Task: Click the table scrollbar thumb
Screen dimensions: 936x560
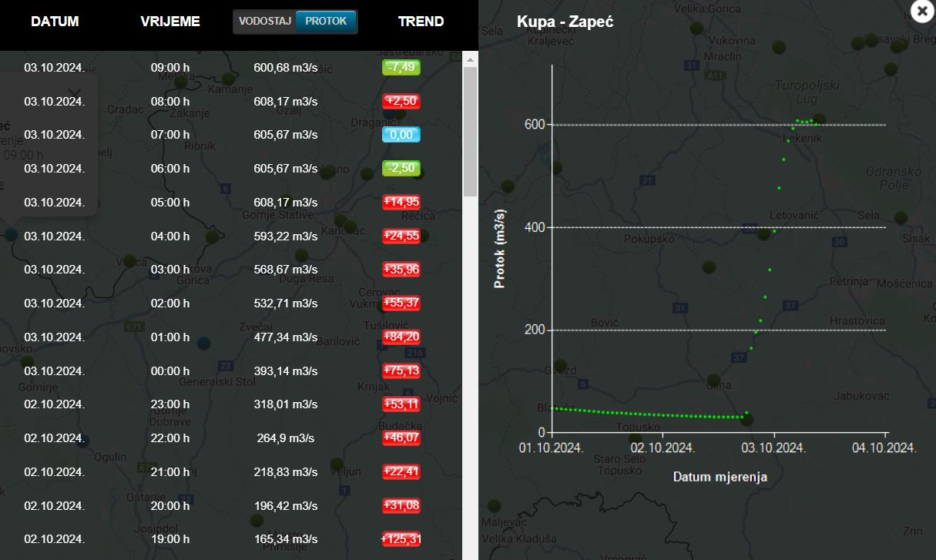Action: 470,131
